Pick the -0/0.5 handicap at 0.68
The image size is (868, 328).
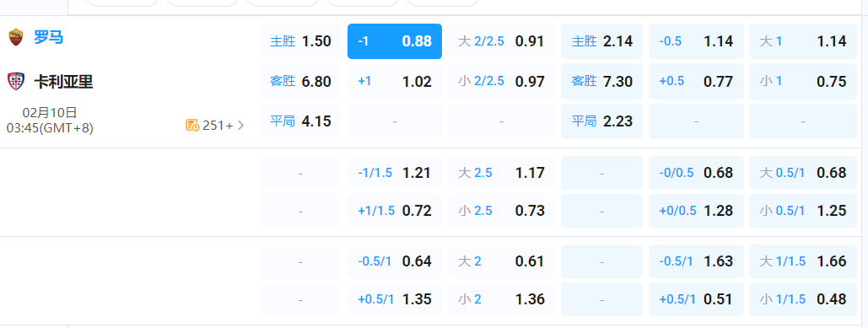pos(696,173)
